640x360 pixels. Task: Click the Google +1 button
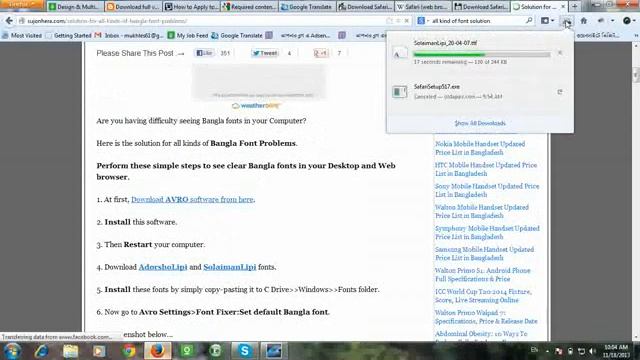coord(321,53)
